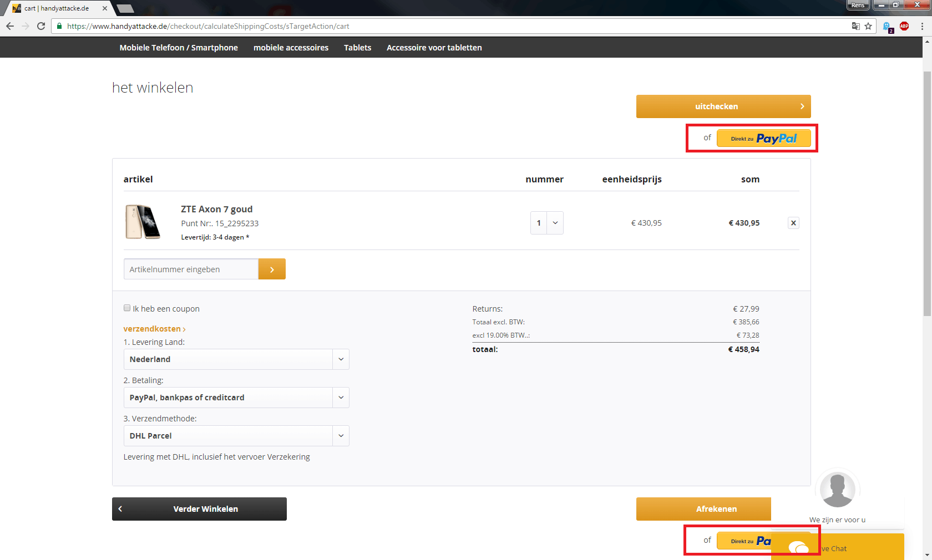
Task: Click the totaal amount € 458,94
Action: 743,349
